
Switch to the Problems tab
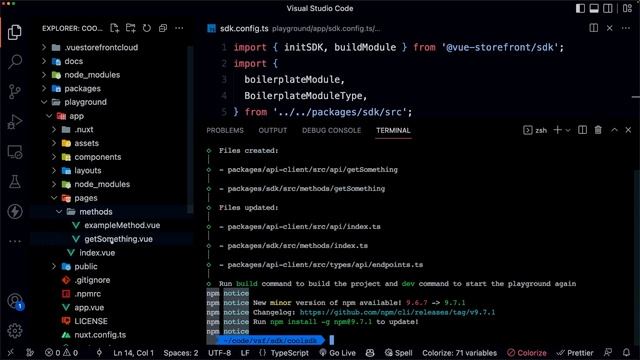225,130
